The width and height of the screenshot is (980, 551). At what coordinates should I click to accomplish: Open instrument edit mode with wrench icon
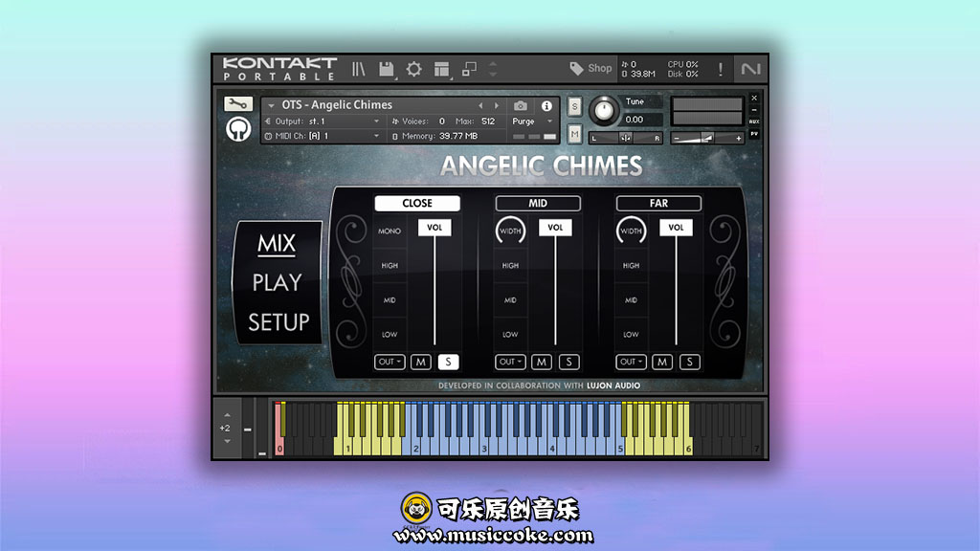238,103
